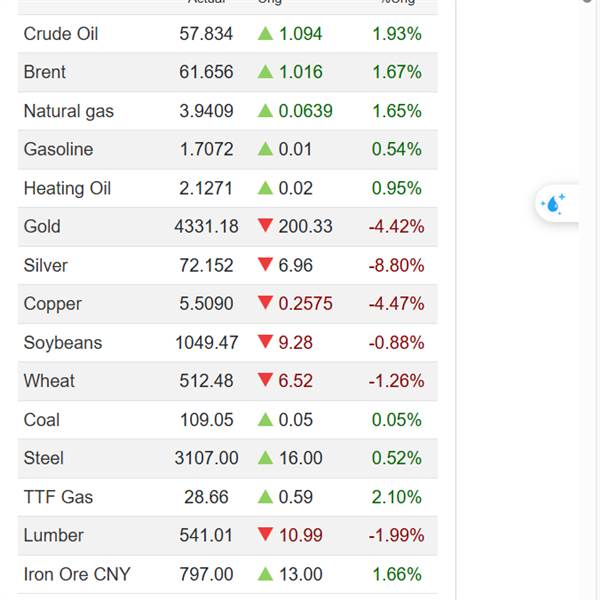Click red down arrow beside Copper change

click(265, 304)
